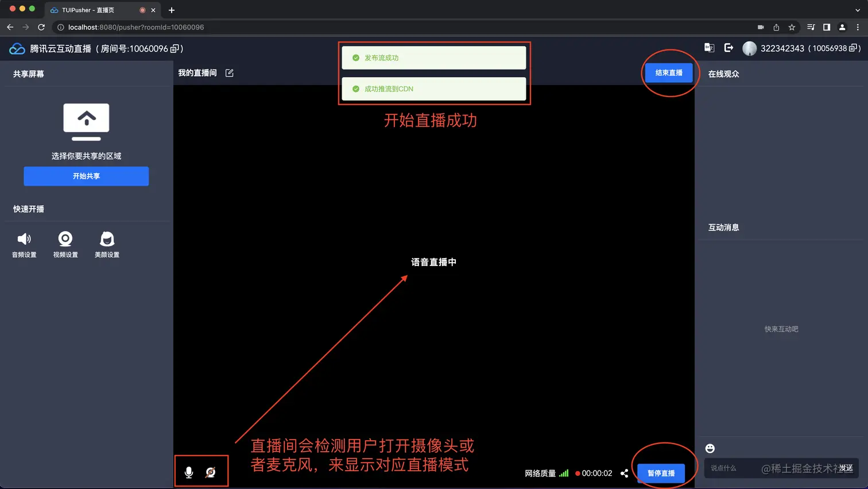
Task: Click the browser camera permission icon
Action: [761, 27]
